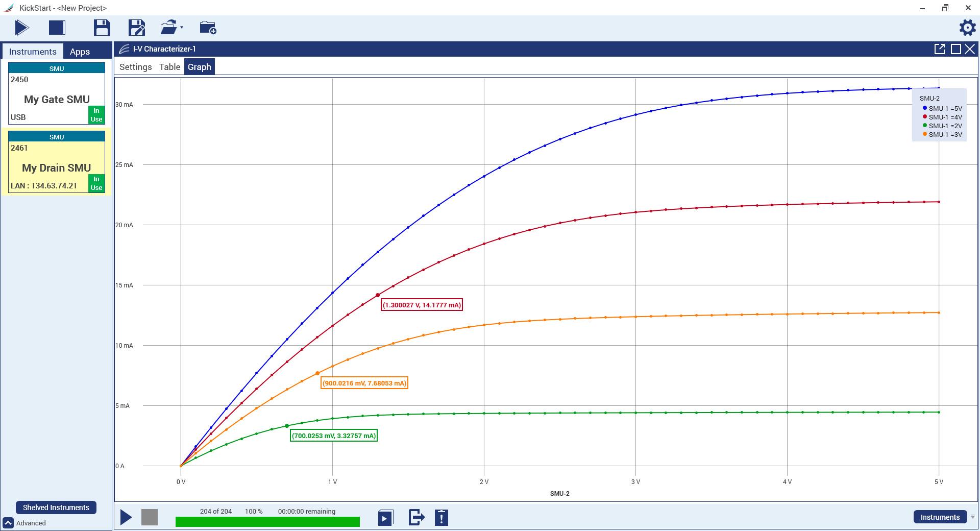Pop out the I-V Characterizer window

click(940, 49)
